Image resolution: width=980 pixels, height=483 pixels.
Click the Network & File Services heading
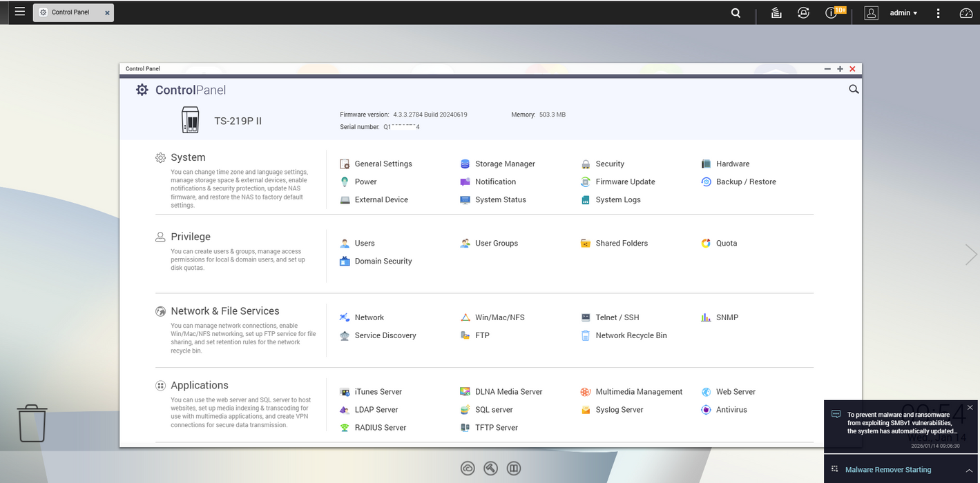[225, 311]
